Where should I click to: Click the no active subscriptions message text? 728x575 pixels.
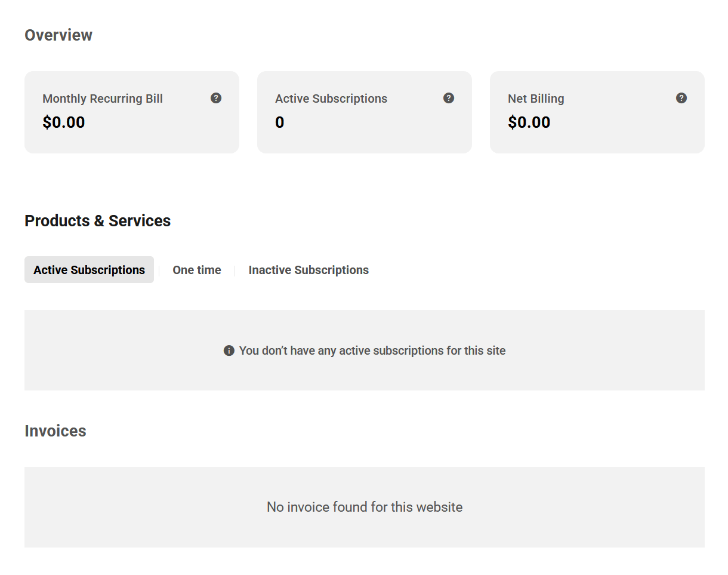pyautogui.click(x=372, y=350)
